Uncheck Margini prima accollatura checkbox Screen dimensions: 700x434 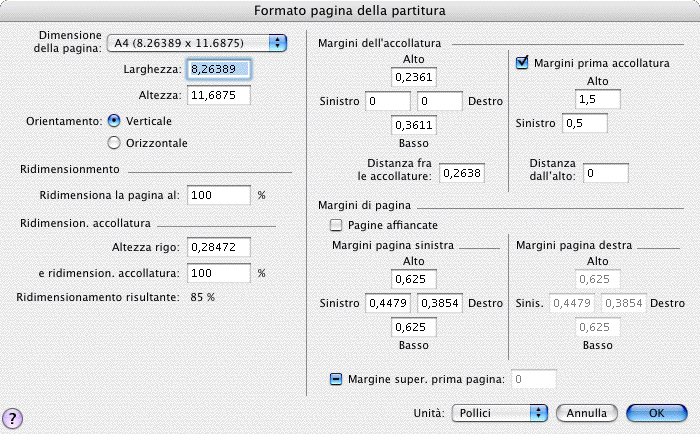[x=521, y=63]
